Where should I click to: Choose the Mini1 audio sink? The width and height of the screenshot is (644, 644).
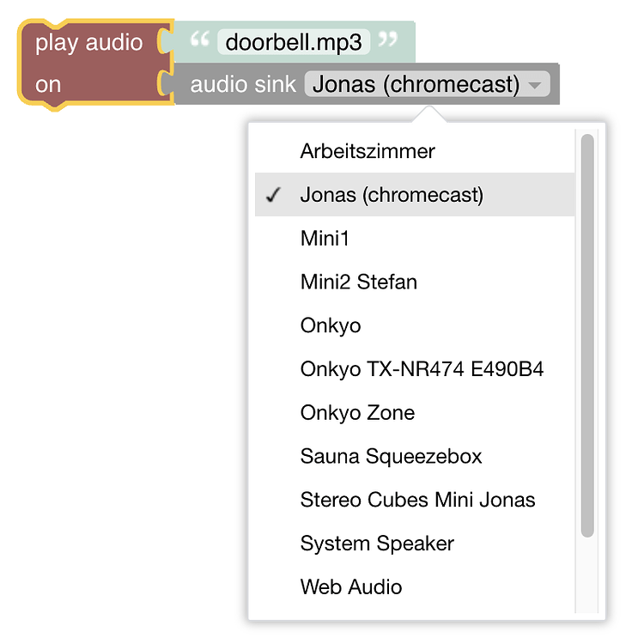click(325, 238)
